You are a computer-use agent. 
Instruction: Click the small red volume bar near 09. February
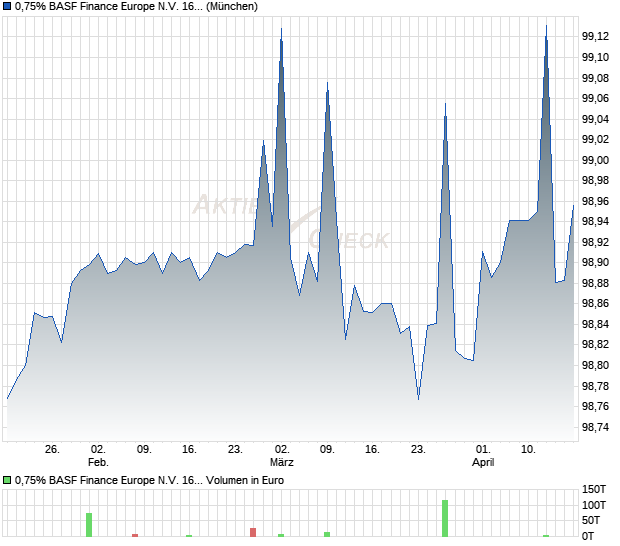click(135, 535)
